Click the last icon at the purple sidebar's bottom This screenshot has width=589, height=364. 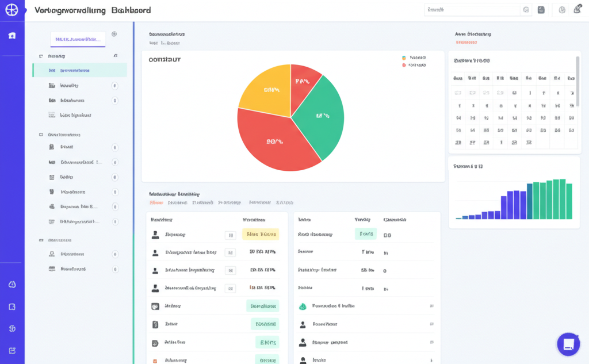[x=12, y=351]
